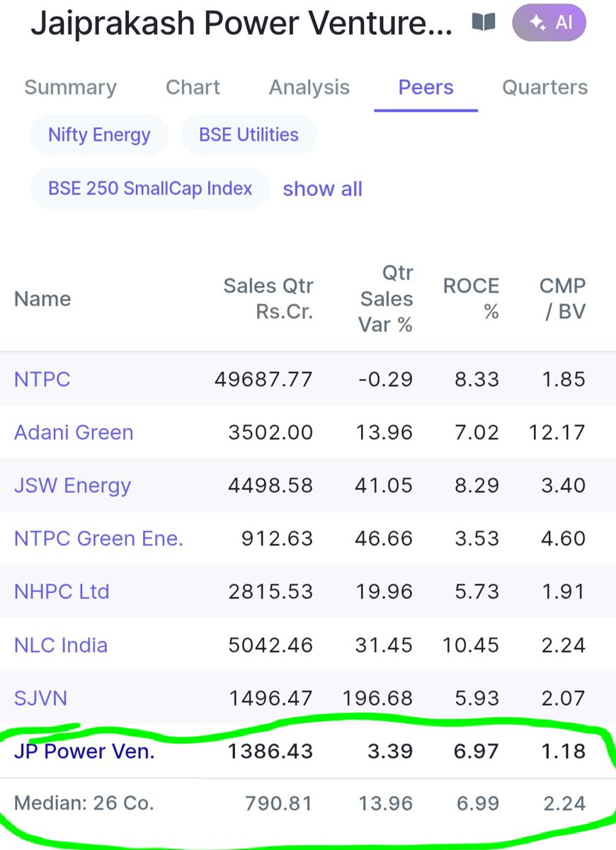Image resolution: width=616 pixels, height=850 pixels.
Task: Open the NHPC Ltd company link
Action: point(62,591)
